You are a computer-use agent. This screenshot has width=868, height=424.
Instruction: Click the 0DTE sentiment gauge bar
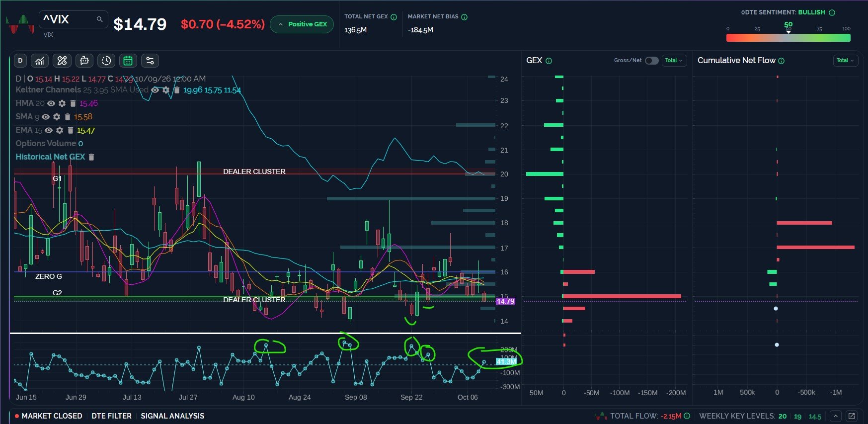coord(788,38)
